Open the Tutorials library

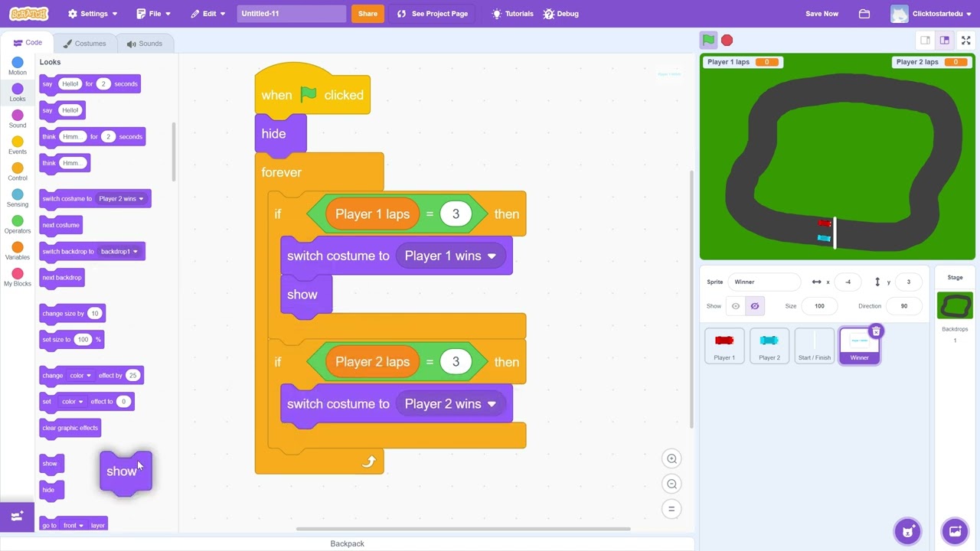[x=512, y=14]
